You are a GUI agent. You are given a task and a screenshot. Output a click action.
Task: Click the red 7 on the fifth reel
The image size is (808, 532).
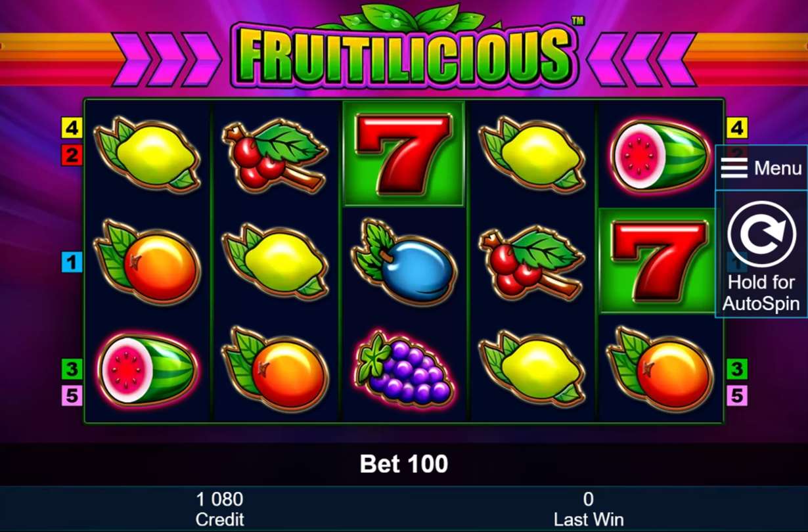click(659, 261)
